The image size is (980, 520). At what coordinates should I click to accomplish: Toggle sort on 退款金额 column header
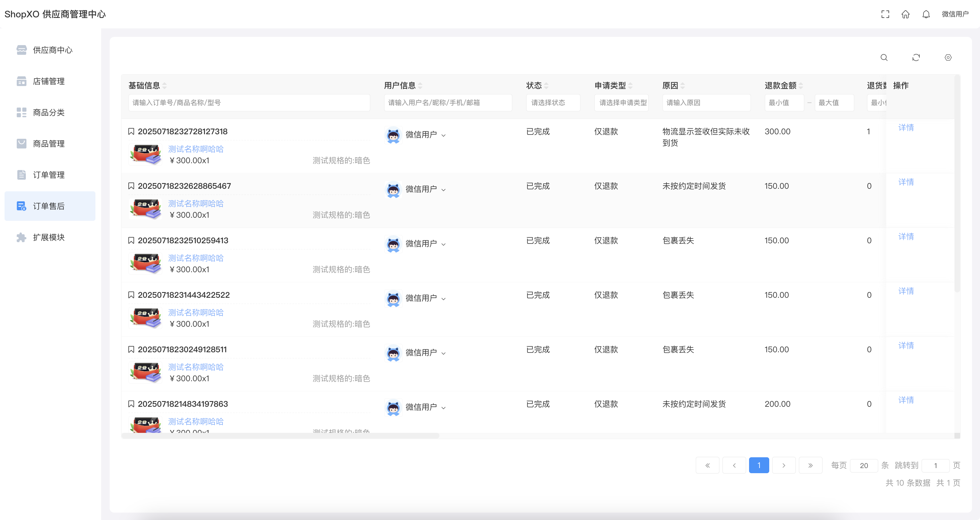coord(801,85)
